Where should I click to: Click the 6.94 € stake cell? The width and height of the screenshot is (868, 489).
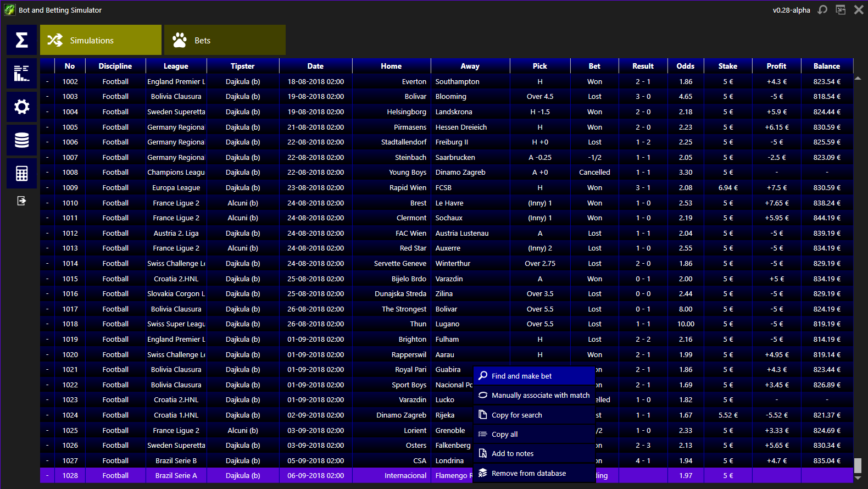(x=728, y=187)
